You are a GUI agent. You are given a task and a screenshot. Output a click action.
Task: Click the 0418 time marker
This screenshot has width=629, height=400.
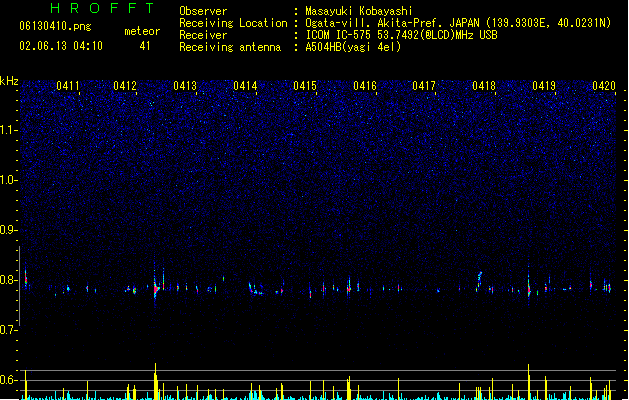tap(484, 86)
